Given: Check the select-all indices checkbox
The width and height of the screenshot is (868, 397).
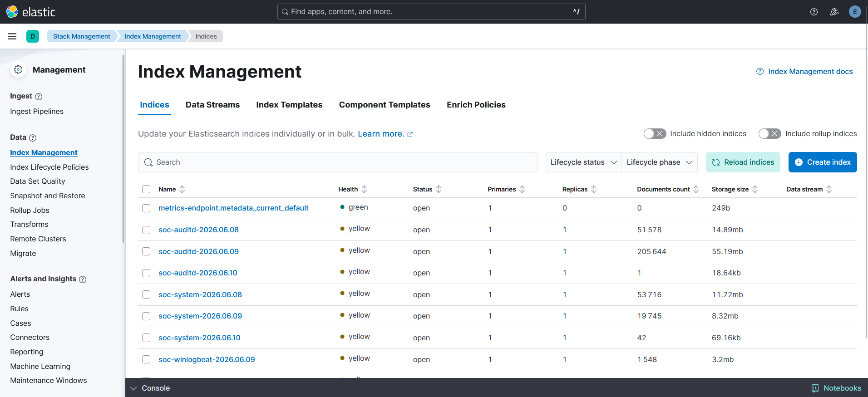Looking at the screenshot, I should tap(146, 189).
